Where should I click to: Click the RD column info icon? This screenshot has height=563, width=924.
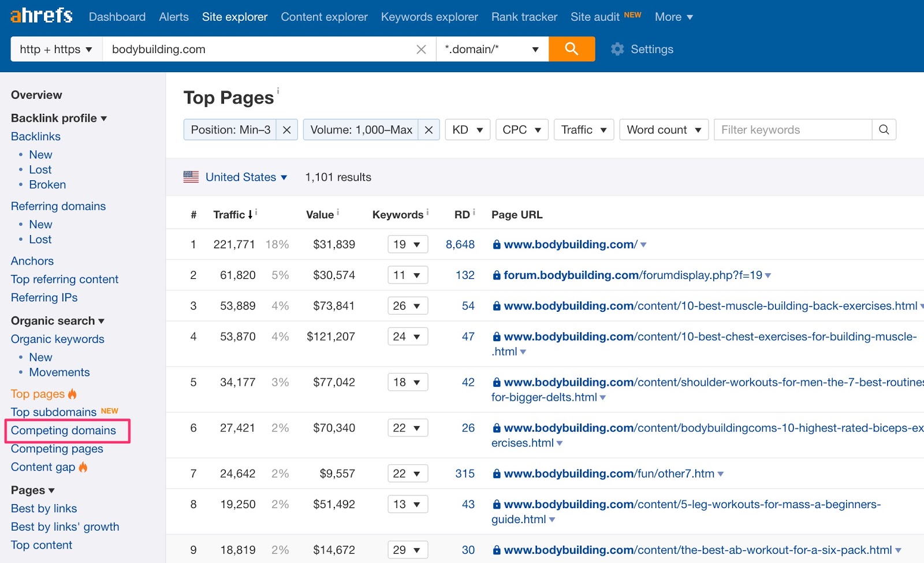point(474,212)
